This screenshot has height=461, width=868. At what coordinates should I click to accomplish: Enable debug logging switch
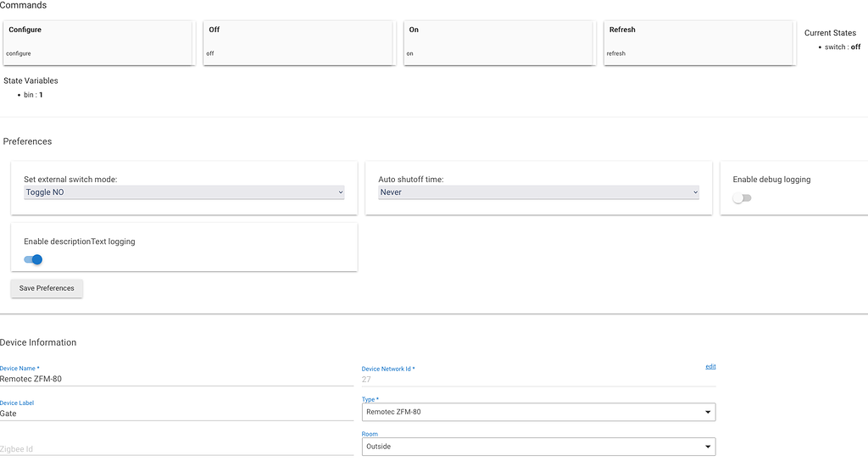click(x=743, y=198)
